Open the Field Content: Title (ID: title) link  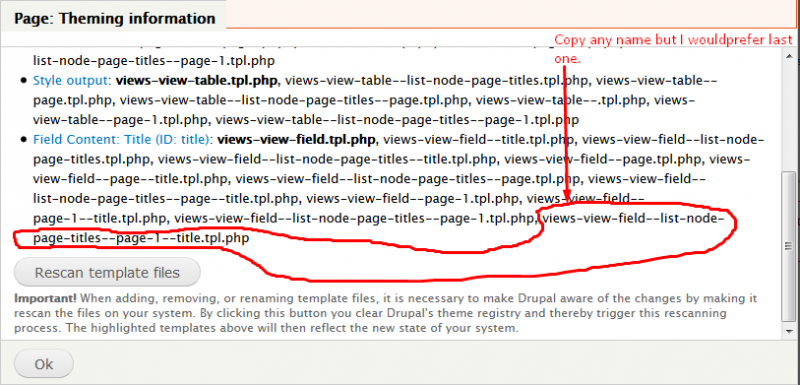point(122,139)
